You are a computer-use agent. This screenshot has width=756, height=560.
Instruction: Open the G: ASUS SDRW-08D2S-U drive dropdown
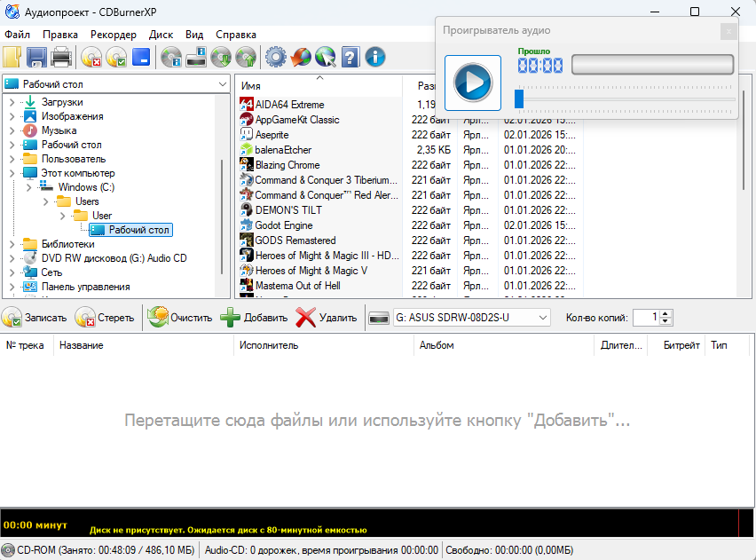[x=543, y=318]
